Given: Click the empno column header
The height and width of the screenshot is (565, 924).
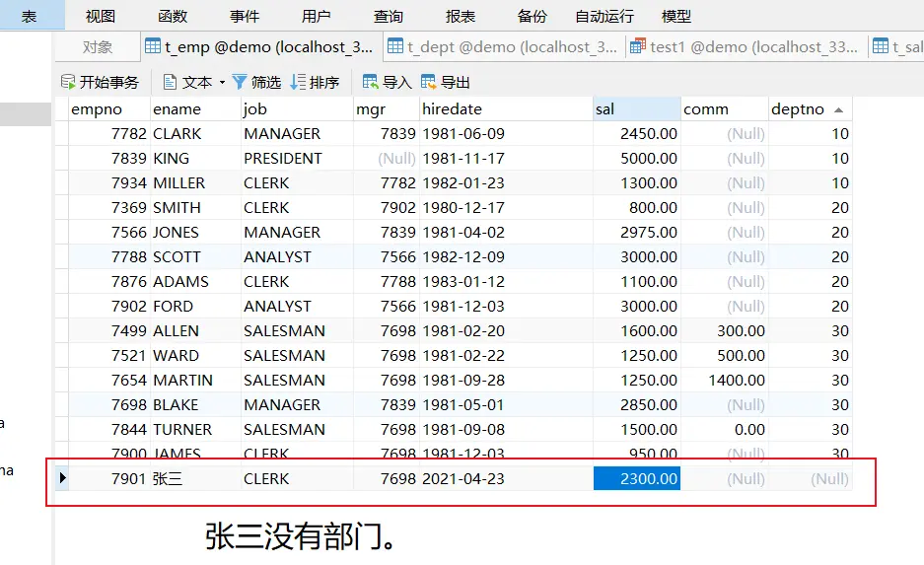Looking at the screenshot, I should 109,109.
